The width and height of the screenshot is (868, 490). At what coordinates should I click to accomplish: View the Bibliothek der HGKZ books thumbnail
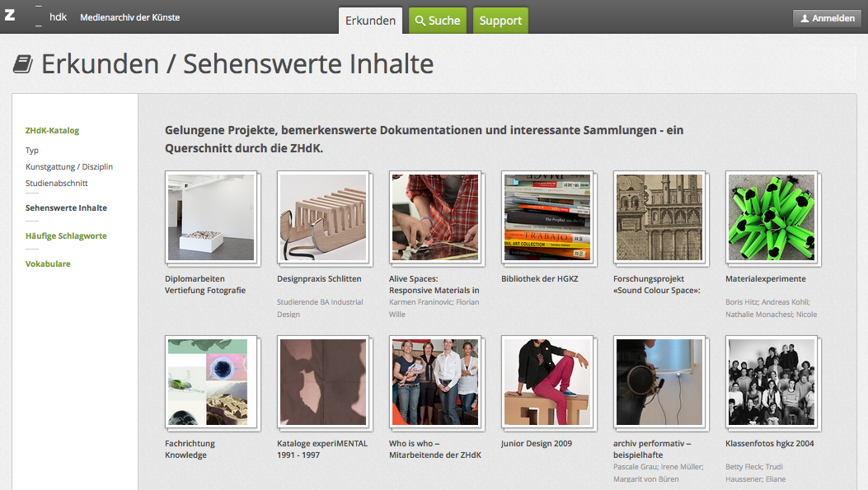pos(547,217)
